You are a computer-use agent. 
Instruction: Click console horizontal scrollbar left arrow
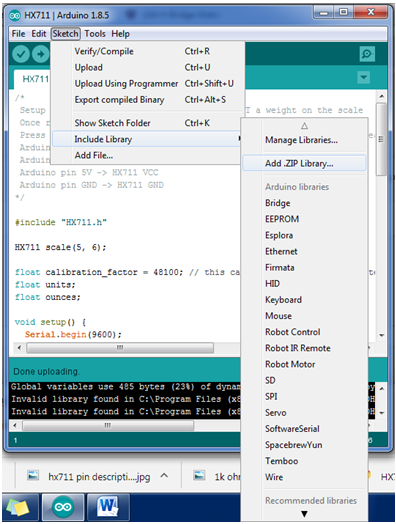click(x=15, y=426)
